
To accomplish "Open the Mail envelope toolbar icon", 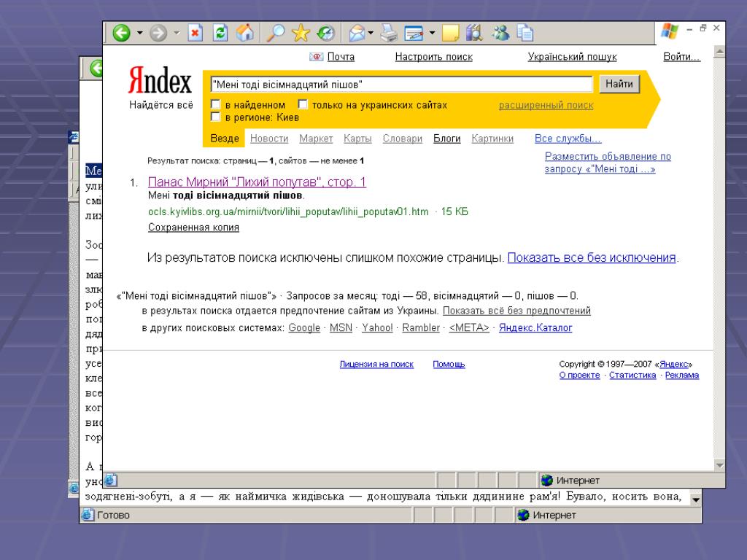I will click(x=357, y=33).
